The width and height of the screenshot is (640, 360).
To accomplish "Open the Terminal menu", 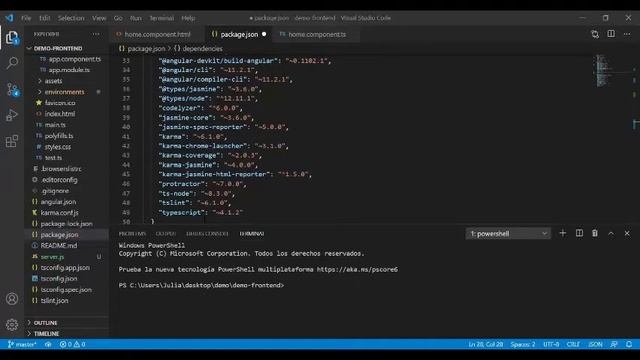I will pyautogui.click(x=162, y=18).
